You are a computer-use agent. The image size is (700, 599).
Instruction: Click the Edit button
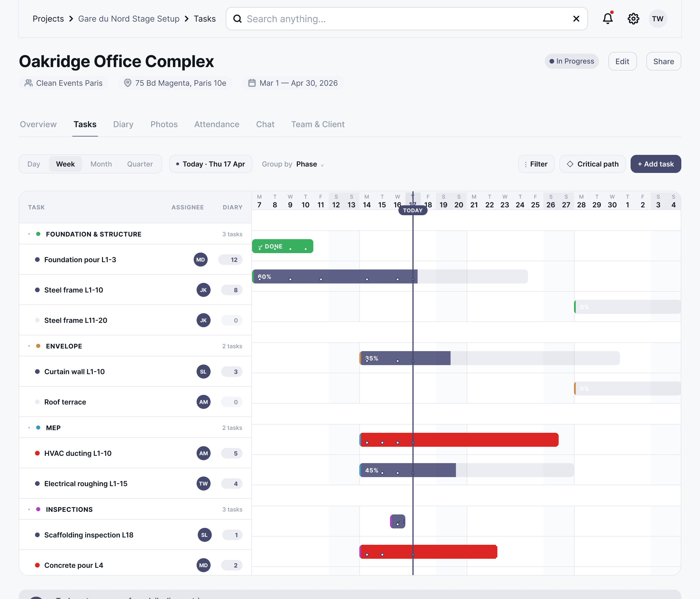click(x=622, y=61)
